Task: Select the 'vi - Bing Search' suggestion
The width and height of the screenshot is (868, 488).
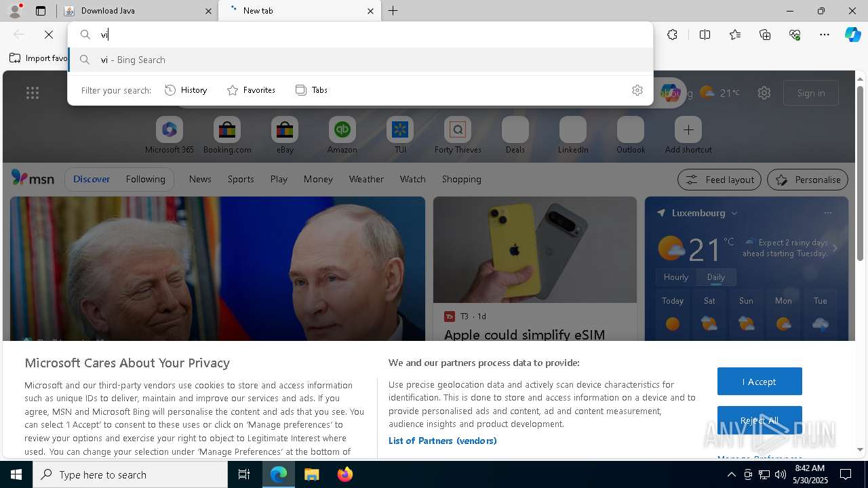Action: [360, 60]
